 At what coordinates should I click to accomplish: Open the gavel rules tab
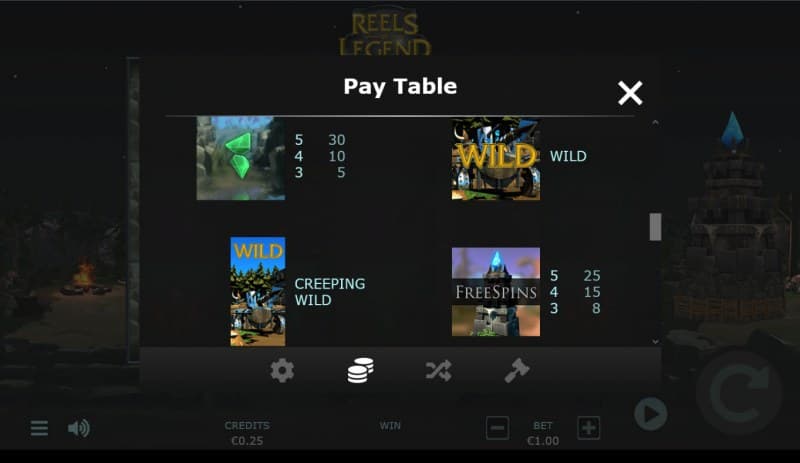[x=517, y=371]
